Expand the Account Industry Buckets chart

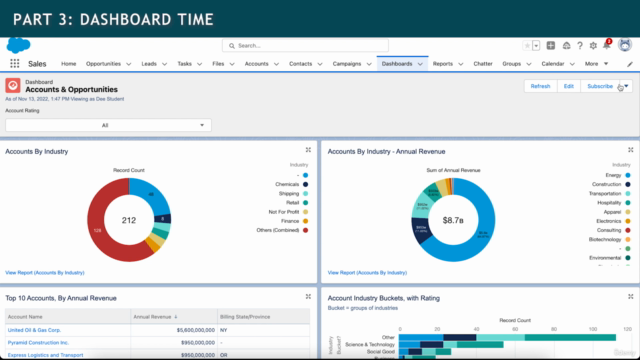[631, 297]
